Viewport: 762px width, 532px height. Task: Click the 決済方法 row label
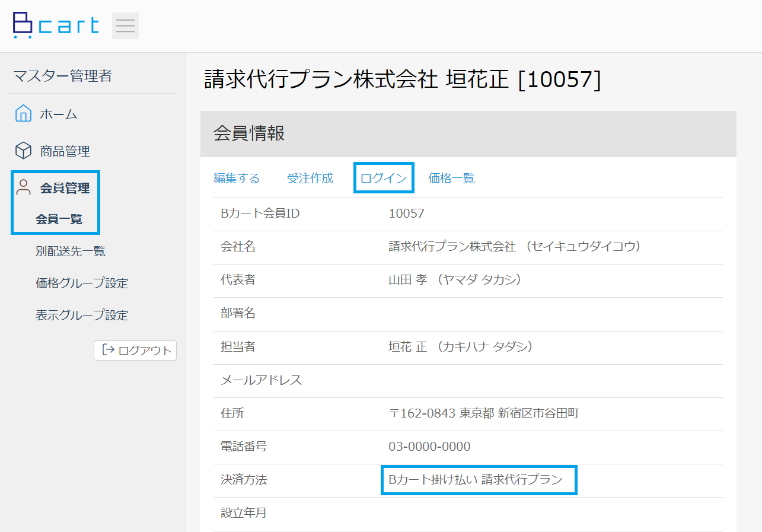pyautogui.click(x=244, y=480)
